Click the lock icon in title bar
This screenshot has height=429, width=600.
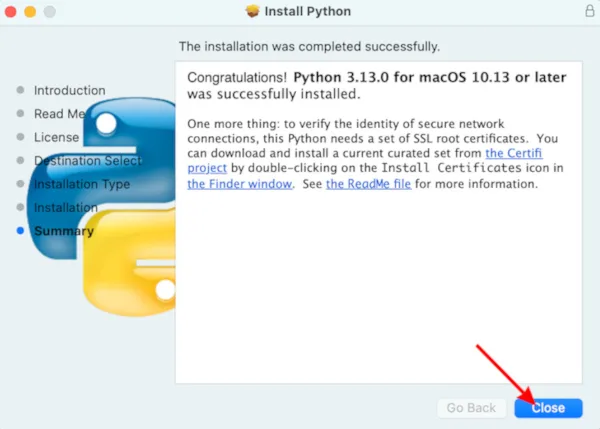tap(590, 11)
